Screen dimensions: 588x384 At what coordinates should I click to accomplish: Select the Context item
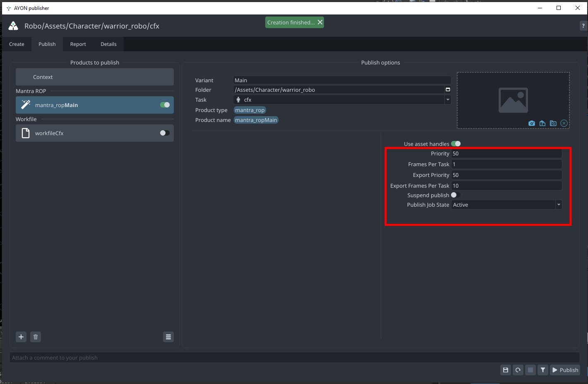[95, 77]
